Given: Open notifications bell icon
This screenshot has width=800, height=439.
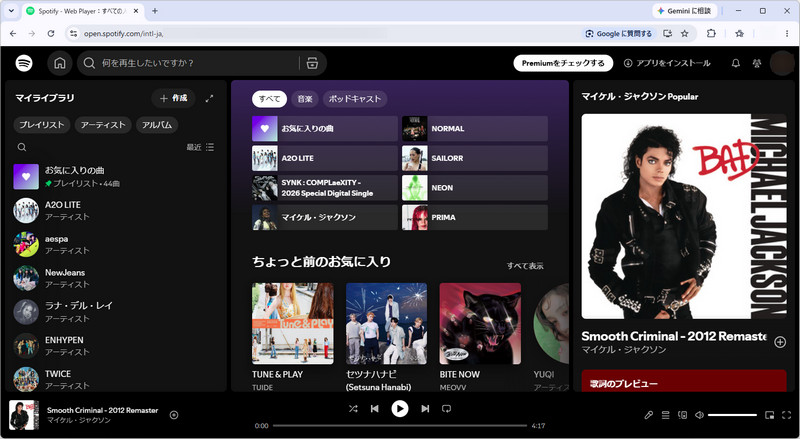Looking at the screenshot, I should (736, 63).
